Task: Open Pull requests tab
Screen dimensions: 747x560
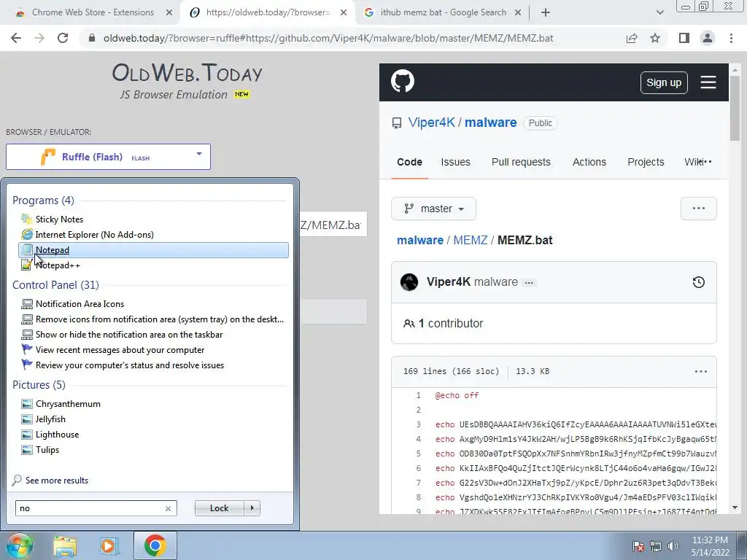Action: [521, 163]
